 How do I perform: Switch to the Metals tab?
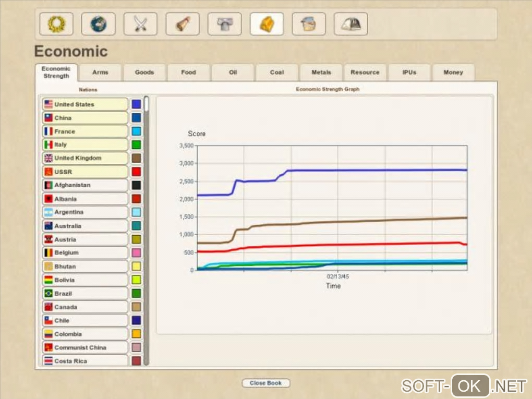pyautogui.click(x=321, y=72)
